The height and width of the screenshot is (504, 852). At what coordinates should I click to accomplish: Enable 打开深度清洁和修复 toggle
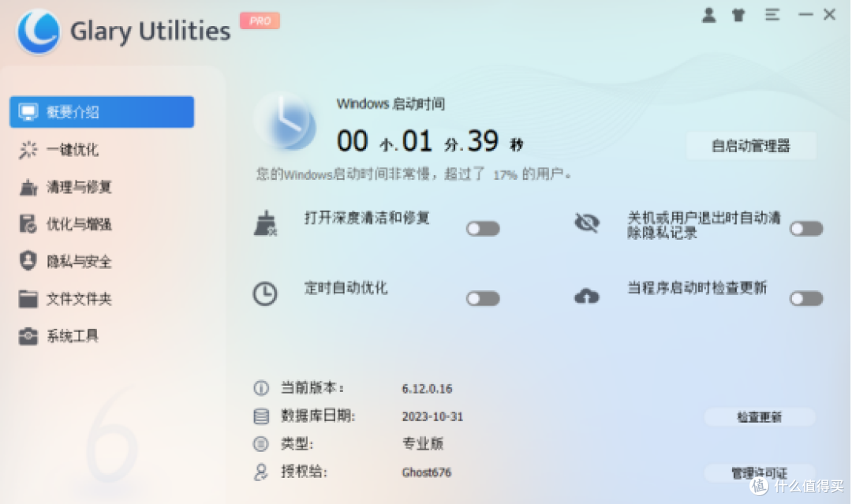483,229
